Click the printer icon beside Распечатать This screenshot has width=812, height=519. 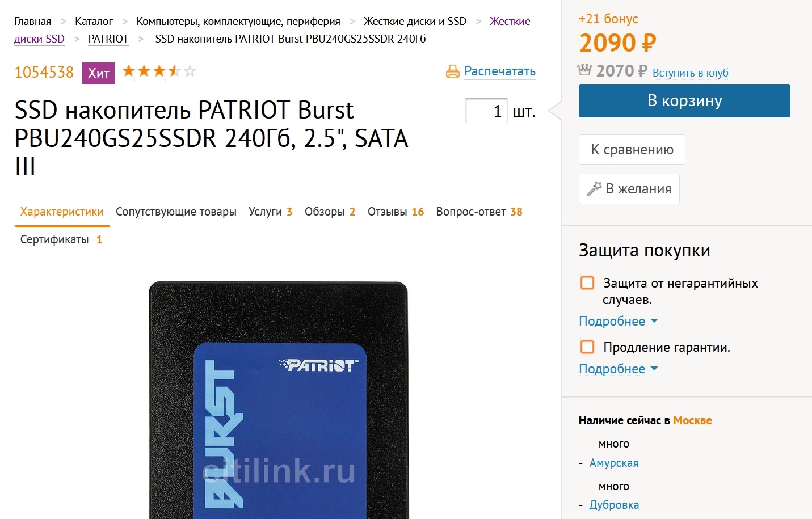(x=452, y=71)
